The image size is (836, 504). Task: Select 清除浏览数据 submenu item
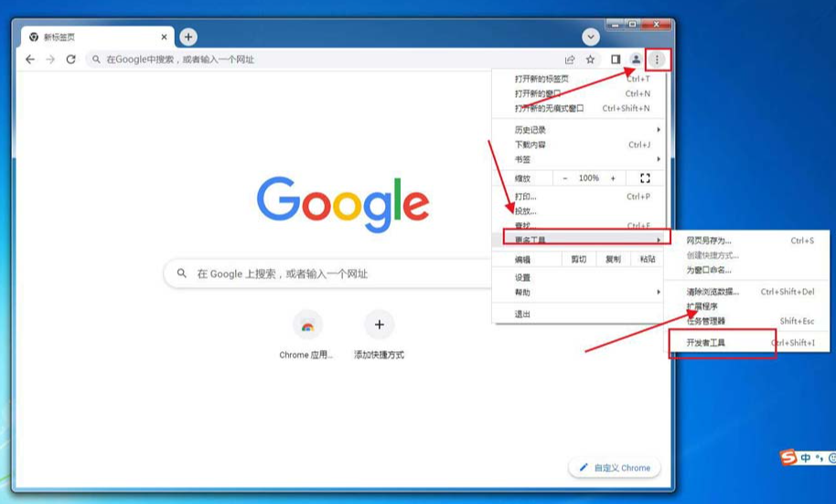coord(747,292)
